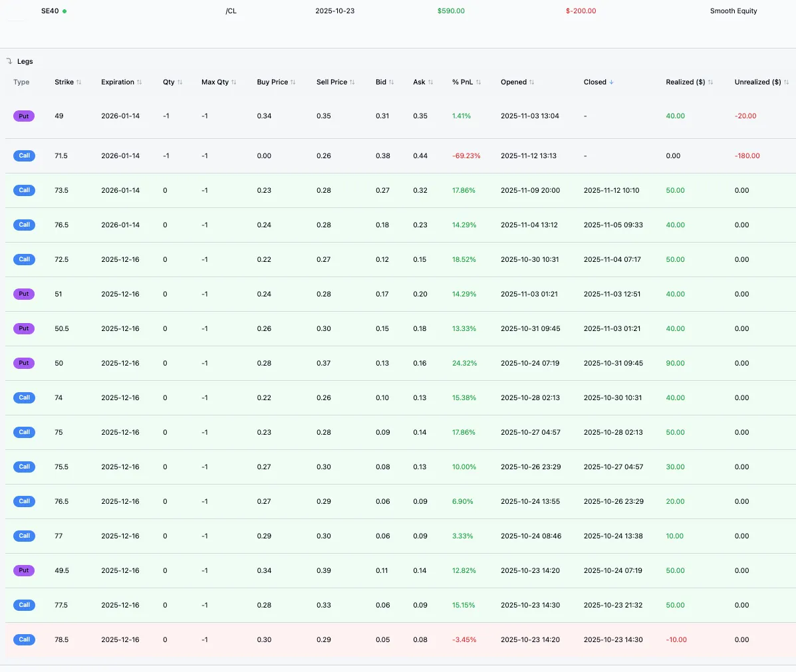Click the 90.00 realized value
This screenshot has width=796, height=672.
pos(675,364)
